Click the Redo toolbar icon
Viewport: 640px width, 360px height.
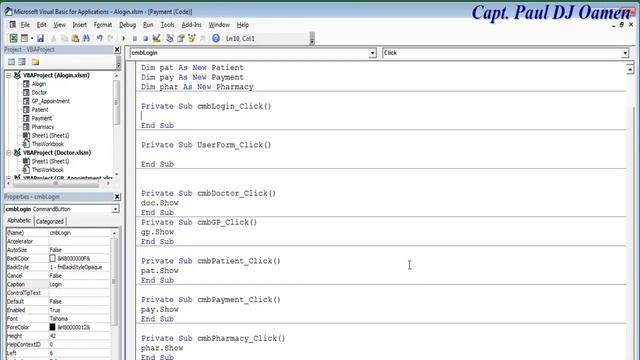click(110, 38)
